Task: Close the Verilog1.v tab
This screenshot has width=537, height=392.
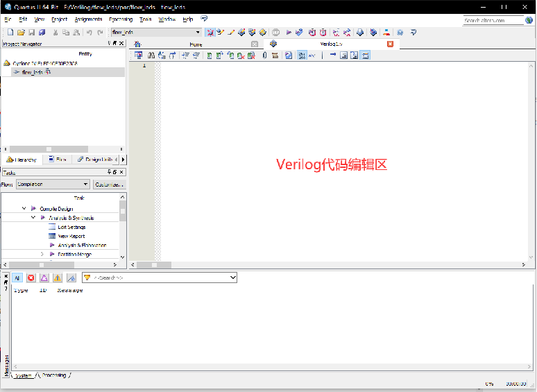Action: tap(390, 44)
